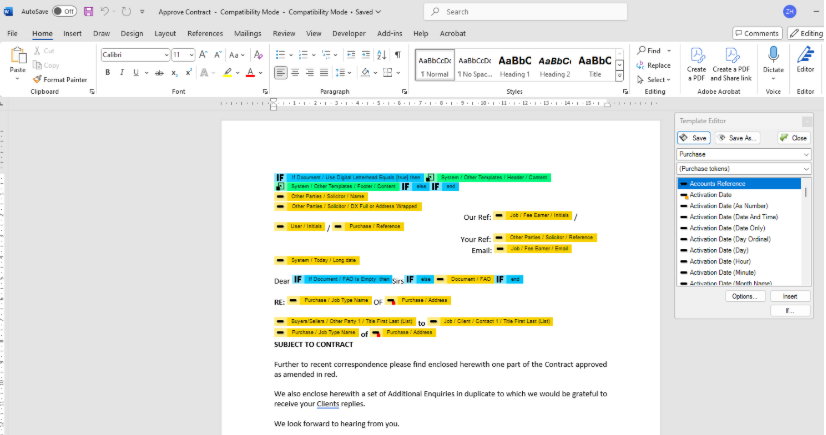The image size is (826, 435).
Task: Open Font dialog launcher
Action: 265,92
